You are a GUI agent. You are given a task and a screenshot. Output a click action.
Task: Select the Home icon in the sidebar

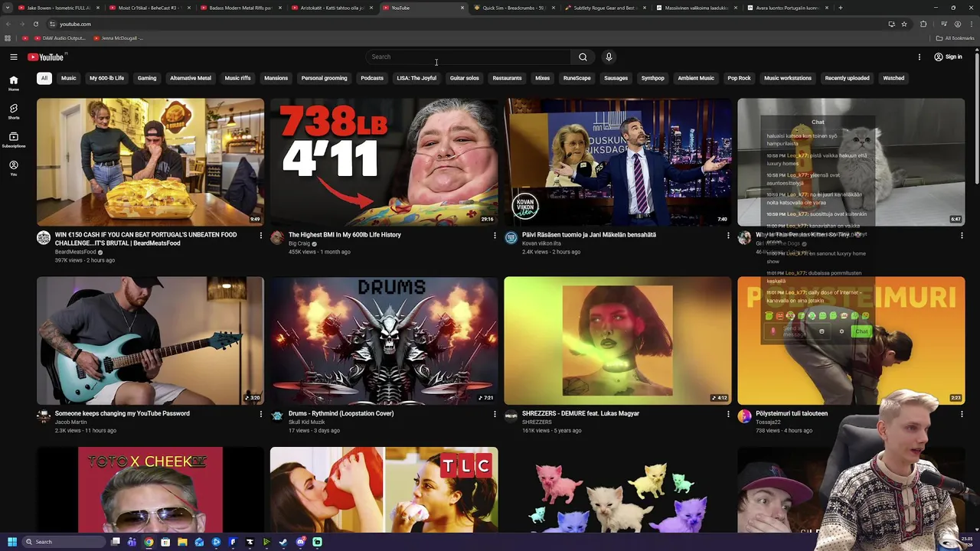tap(14, 83)
